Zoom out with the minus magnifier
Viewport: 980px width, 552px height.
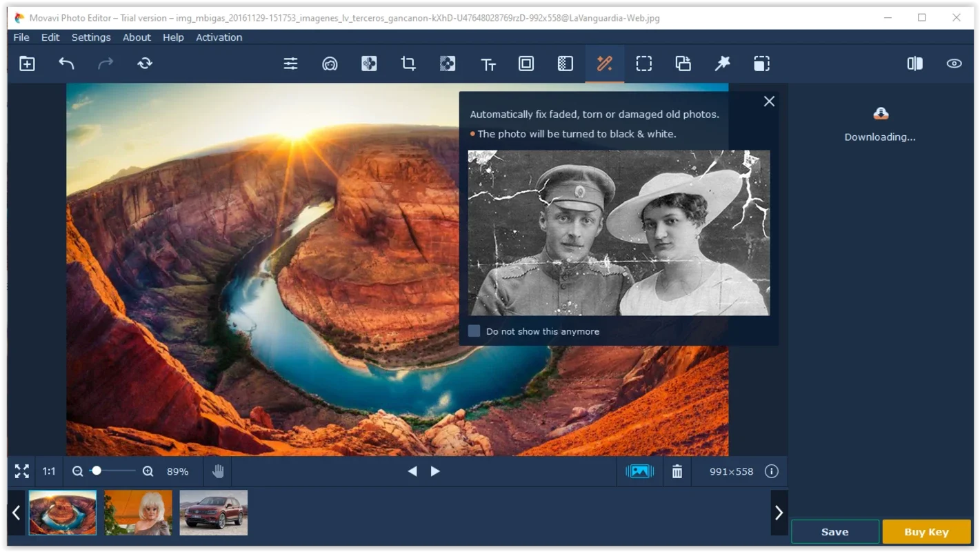coord(77,471)
